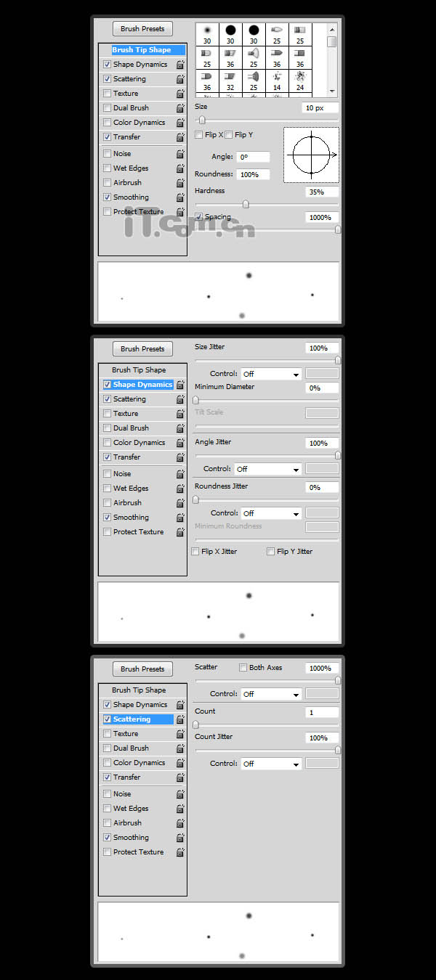Select the 24 spatter brush preset
This screenshot has width=436, height=980.
(300, 80)
